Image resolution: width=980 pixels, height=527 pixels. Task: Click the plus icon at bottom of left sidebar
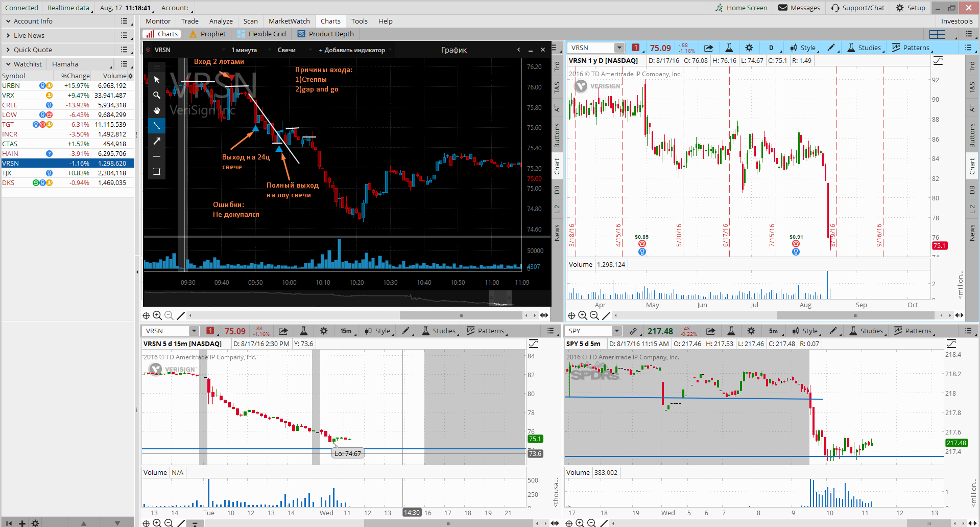pos(22,523)
